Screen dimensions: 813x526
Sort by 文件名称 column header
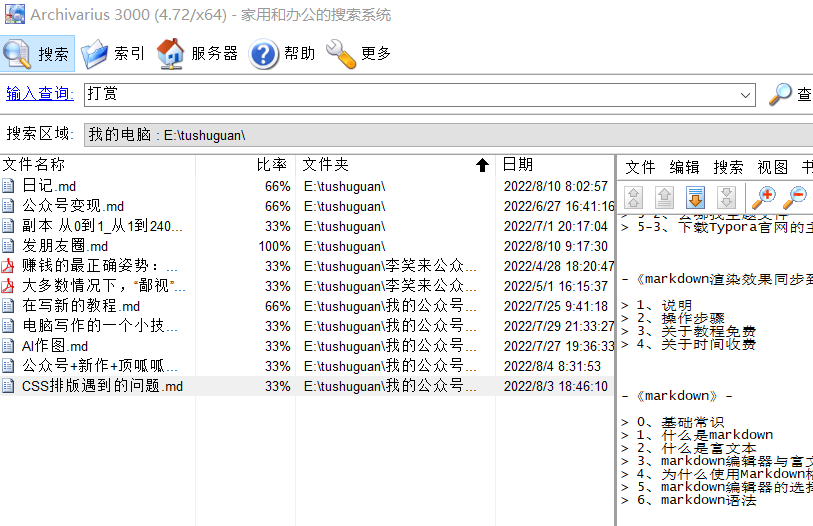pos(34,164)
